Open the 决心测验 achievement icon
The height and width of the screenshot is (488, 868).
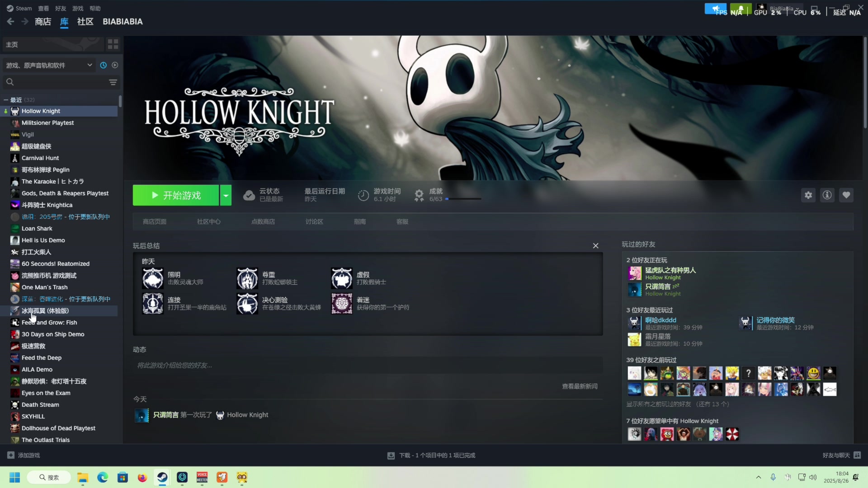point(247,304)
